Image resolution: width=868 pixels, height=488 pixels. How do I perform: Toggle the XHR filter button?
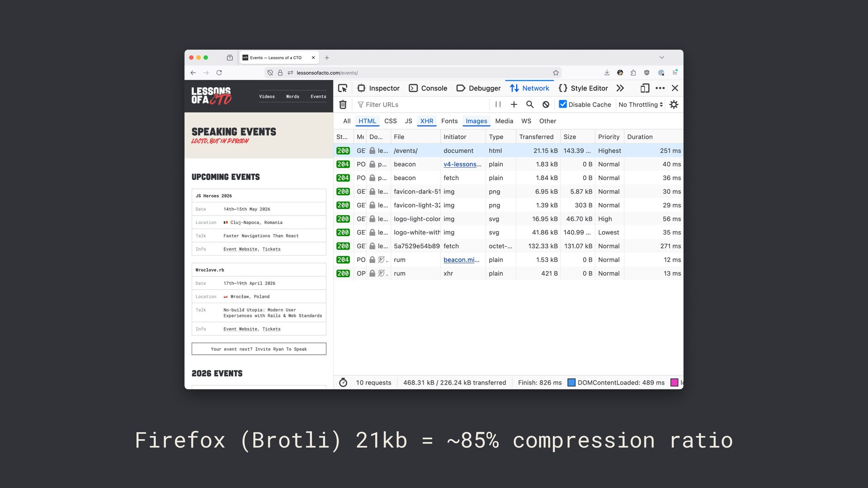click(x=426, y=121)
